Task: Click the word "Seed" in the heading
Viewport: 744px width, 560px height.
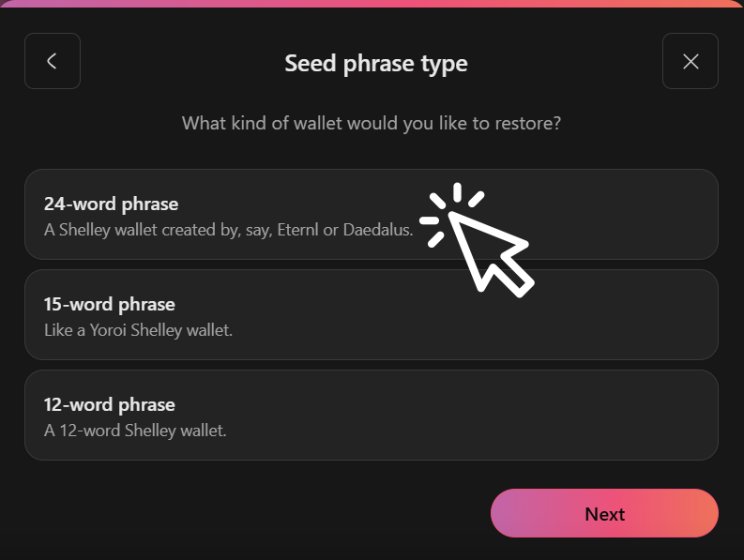Action: click(307, 64)
